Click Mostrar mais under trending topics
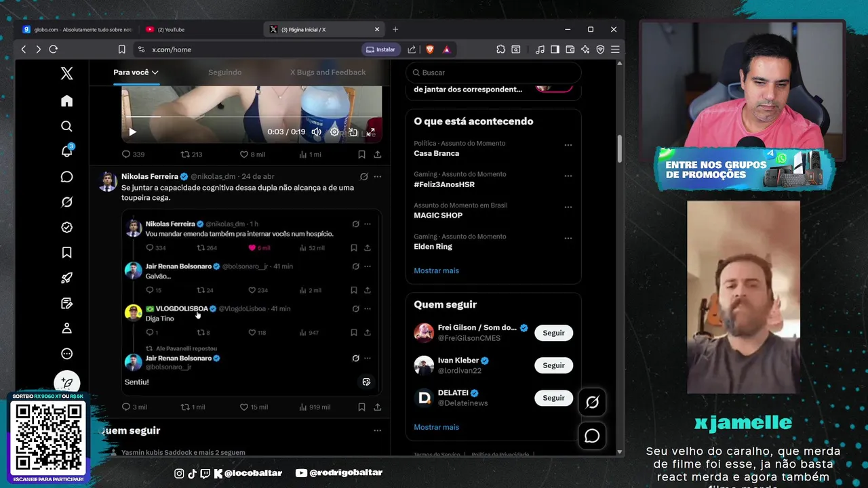 436,270
